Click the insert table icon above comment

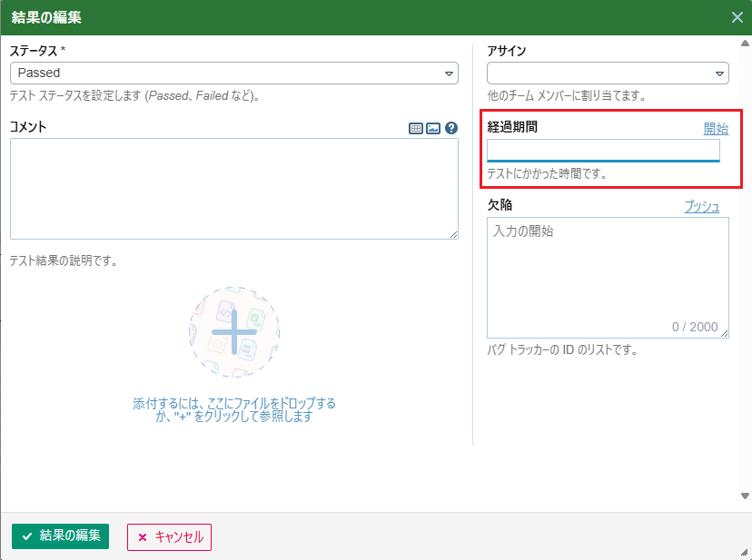tap(416, 129)
